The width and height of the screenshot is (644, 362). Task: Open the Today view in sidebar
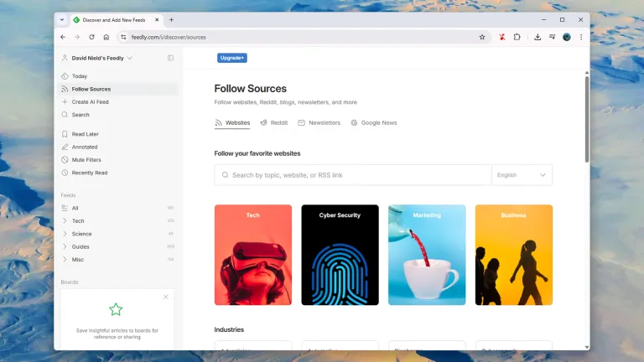(79, 76)
